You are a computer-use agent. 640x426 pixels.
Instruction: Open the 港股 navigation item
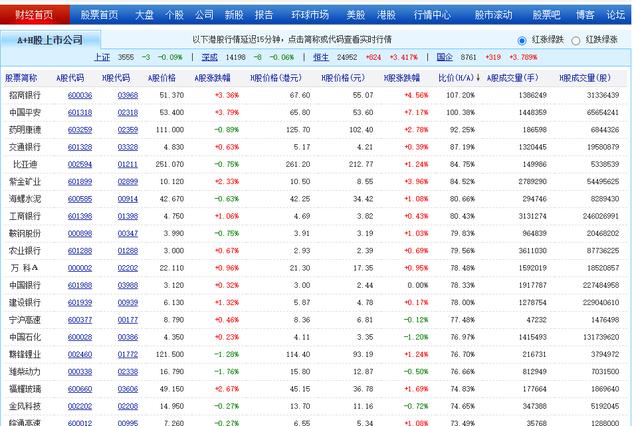(386, 15)
